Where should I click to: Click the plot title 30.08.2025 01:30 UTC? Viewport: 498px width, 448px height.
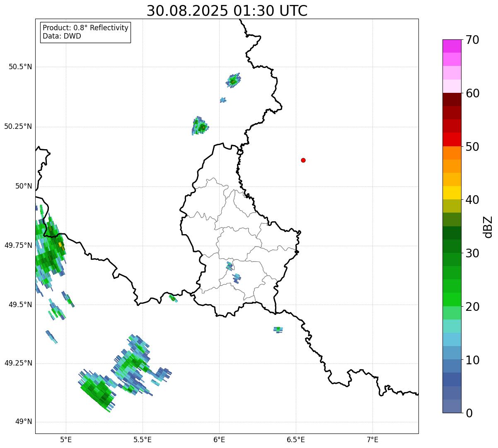227,11
